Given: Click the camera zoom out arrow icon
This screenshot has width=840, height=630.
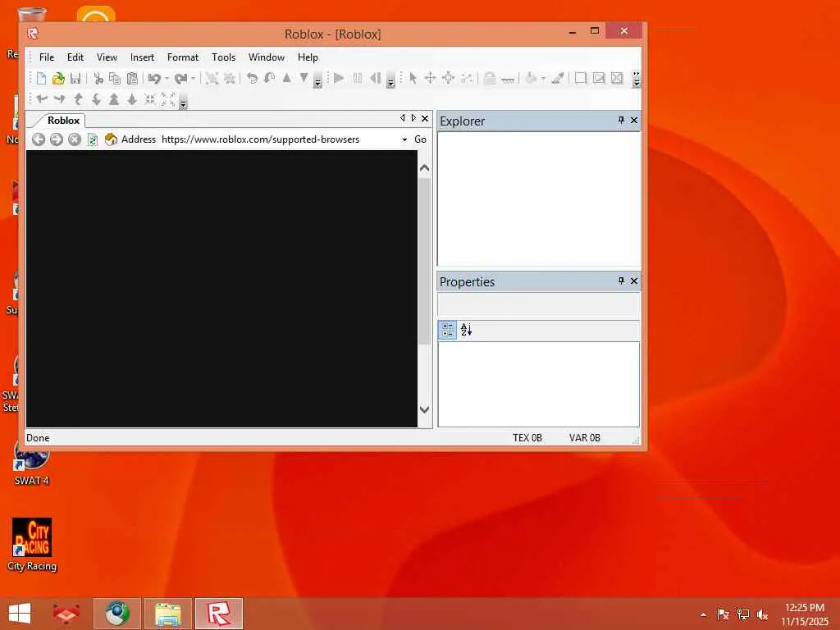Looking at the screenshot, I should tap(132, 99).
